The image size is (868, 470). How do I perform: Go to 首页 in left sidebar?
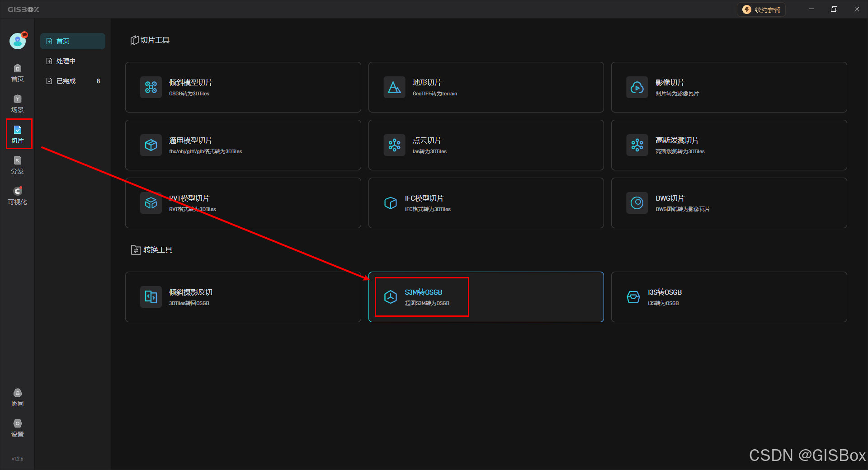(17, 73)
